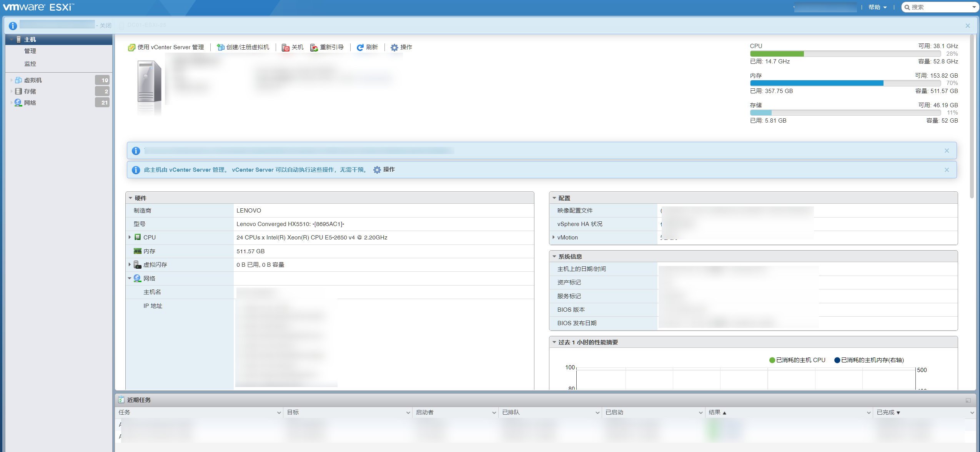Expand the 虚拟机 tree node
The width and height of the screenshot is (980, 452).
tap(12, 80)
